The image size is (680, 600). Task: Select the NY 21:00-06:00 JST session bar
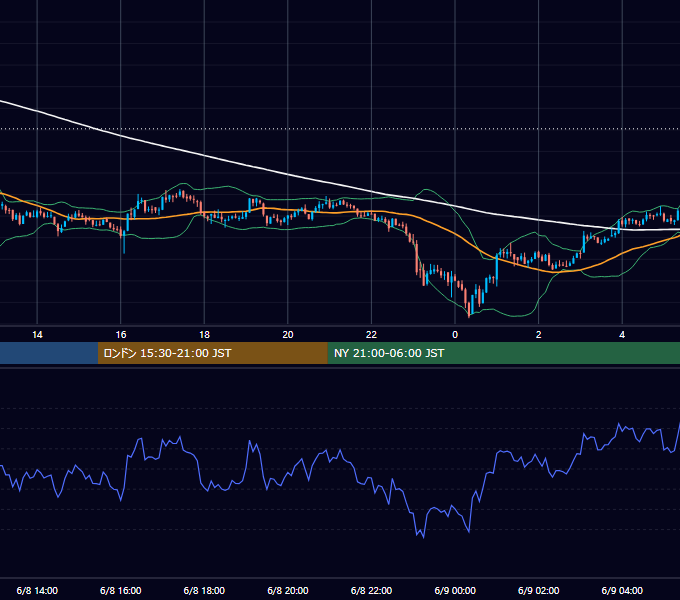click(x=503, y=353)
